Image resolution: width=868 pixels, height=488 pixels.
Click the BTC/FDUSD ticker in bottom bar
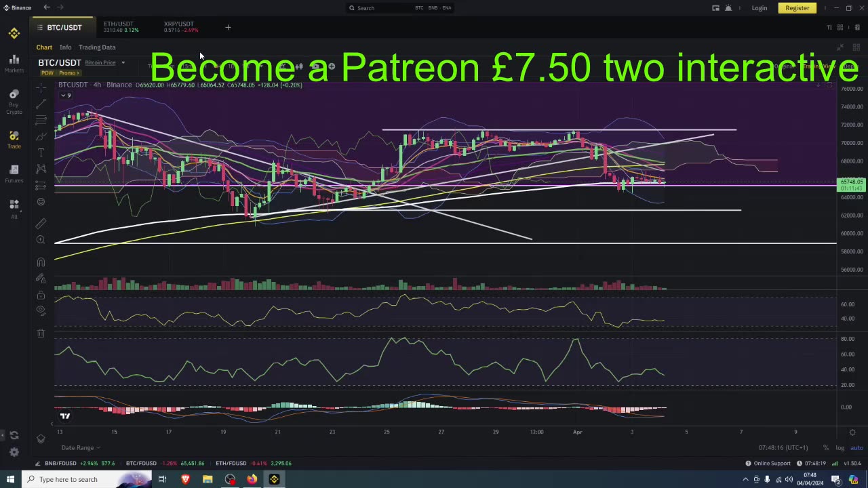(165, 464)
